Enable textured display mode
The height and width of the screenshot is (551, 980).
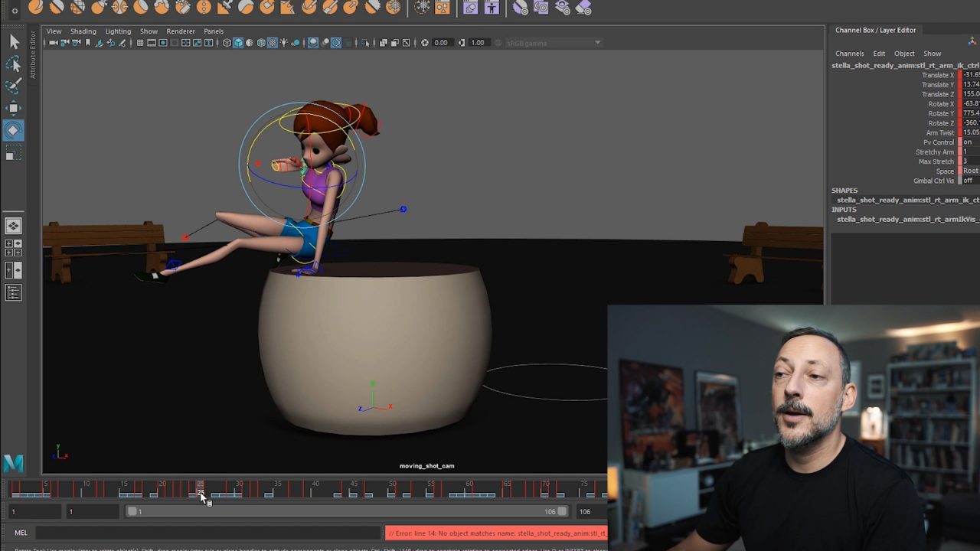pyautogui.click(x=273, y=43)
